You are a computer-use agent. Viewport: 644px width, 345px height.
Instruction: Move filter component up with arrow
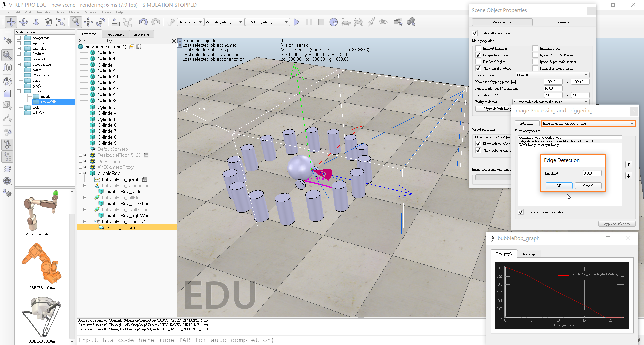tap(629, 164)
